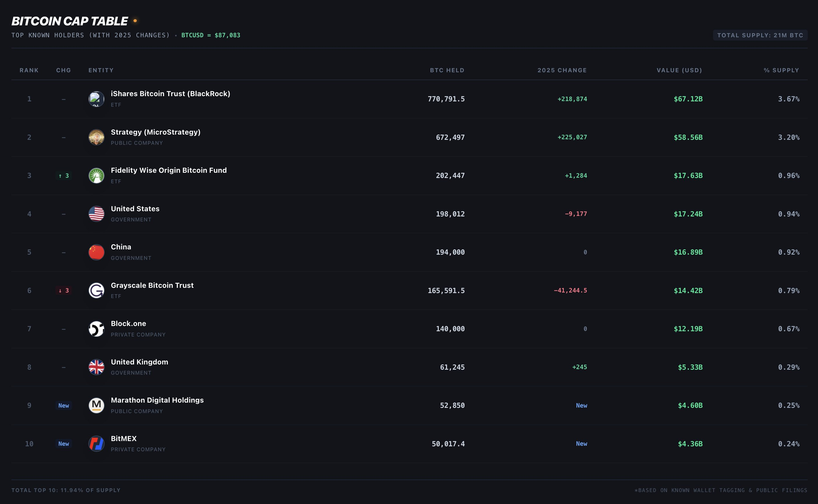Image resolution: width=818 pixels, height=504 pixels.
Task: Open Grayscale Bitcoin Trust entity name
Action: click(152, 285)
